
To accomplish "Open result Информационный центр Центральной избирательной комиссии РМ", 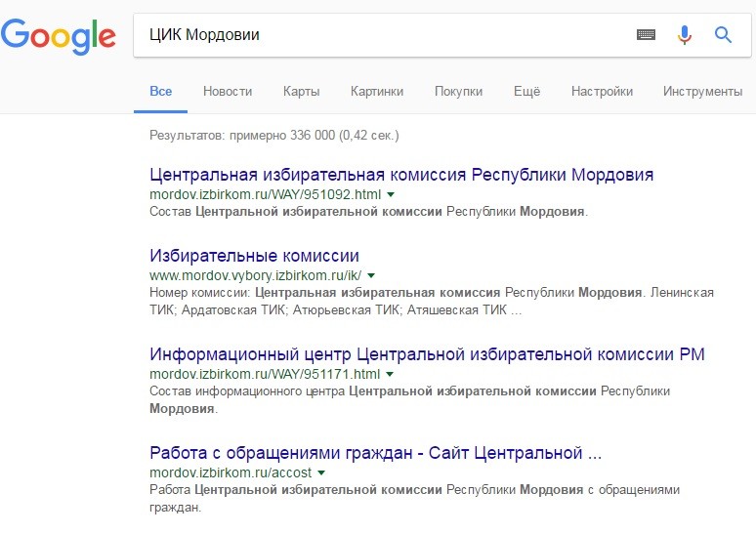I will [427, 354].
